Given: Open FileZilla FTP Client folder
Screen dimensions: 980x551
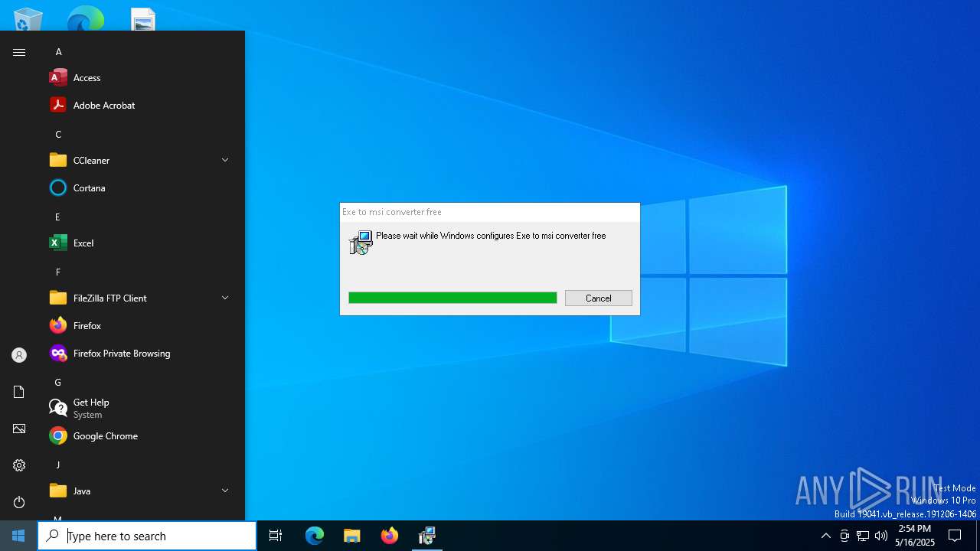Looking at the screenshot, I should 141,298.
